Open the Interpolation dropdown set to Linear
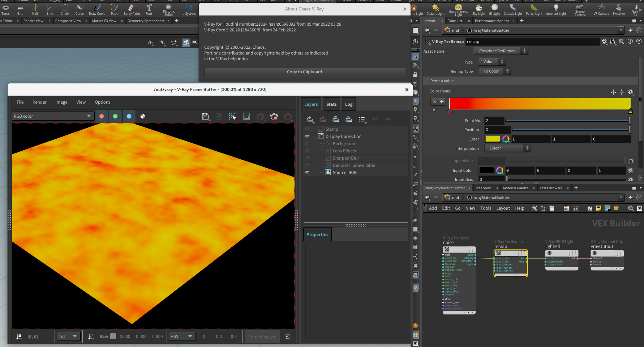The image size is (644, 347). (507, 148)
